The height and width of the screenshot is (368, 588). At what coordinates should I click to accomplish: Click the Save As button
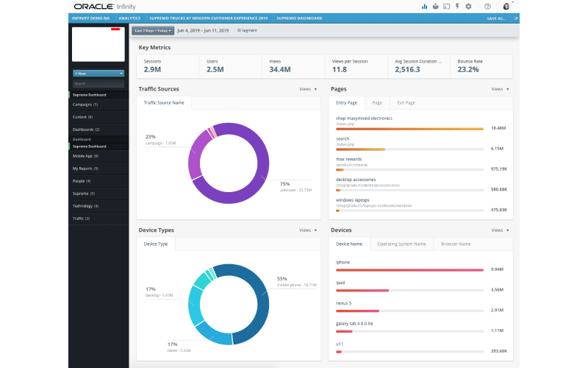tap(496, 18)
